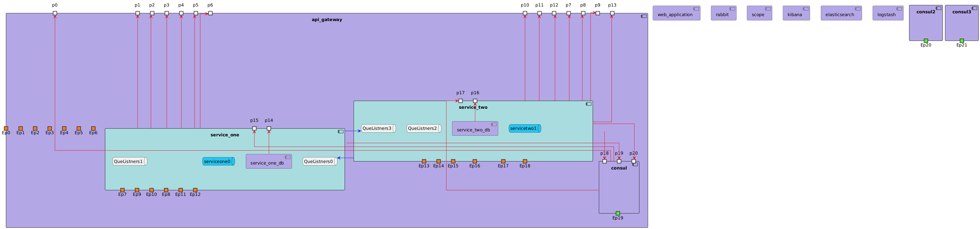
Task: Select the QueListners1 queue node
Action: 130,161
